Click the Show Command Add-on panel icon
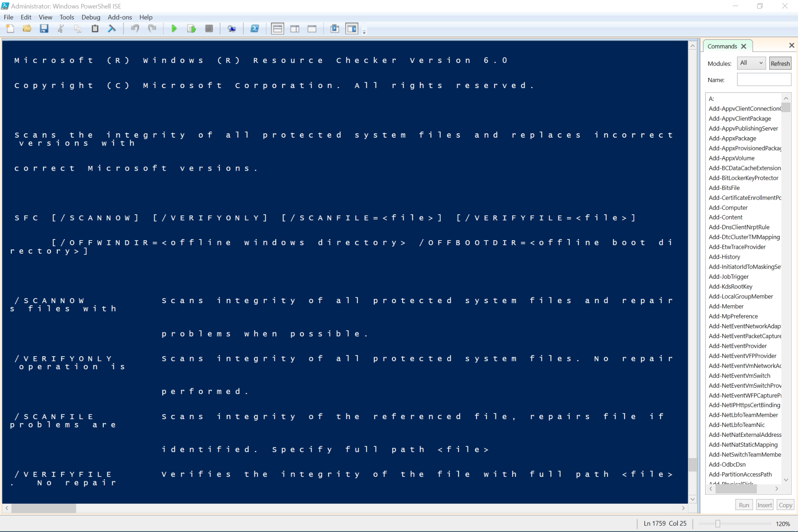The width and height of the screenshot is (798, 532). [x=353, y=29]
